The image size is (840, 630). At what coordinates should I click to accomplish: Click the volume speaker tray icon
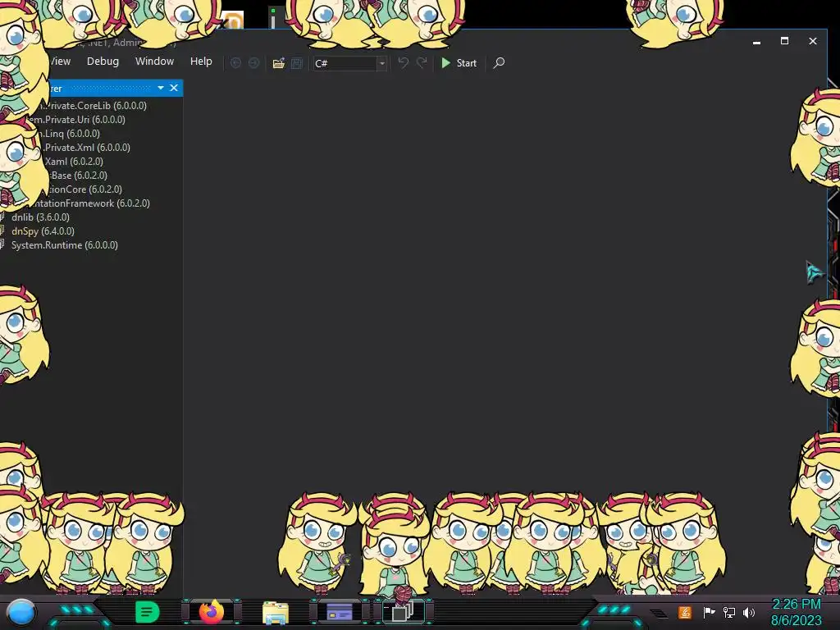[x=749, y=612]
